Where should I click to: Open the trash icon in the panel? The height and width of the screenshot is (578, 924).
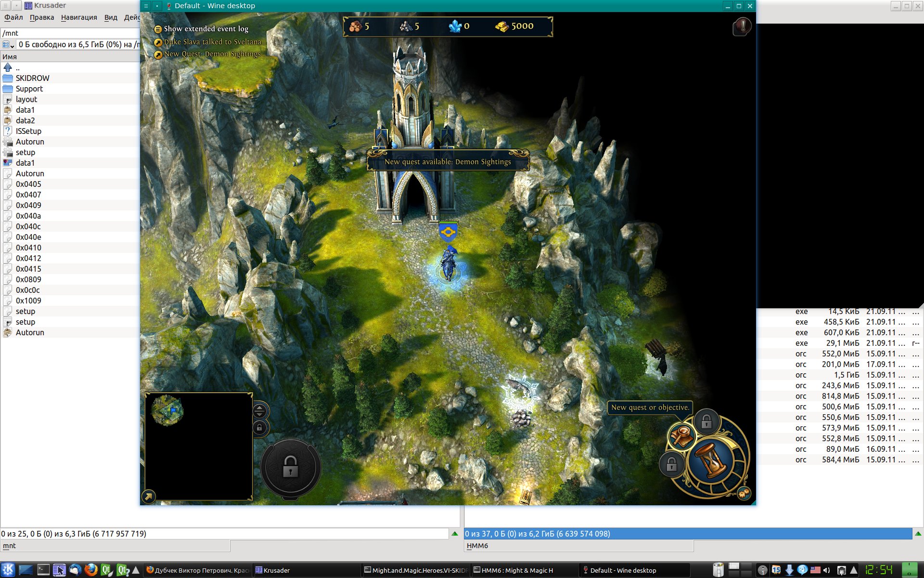tap(719, 570)
